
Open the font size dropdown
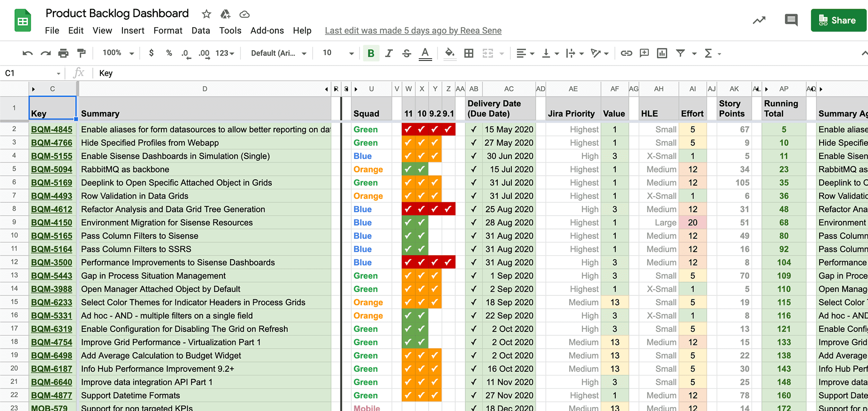[337, 53]
